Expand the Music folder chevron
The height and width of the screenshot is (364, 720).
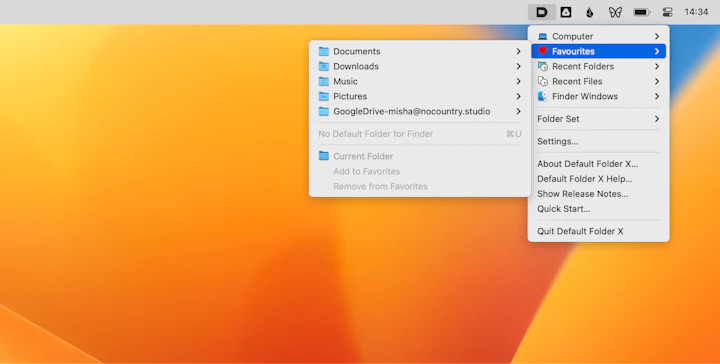tap(518, 81)
